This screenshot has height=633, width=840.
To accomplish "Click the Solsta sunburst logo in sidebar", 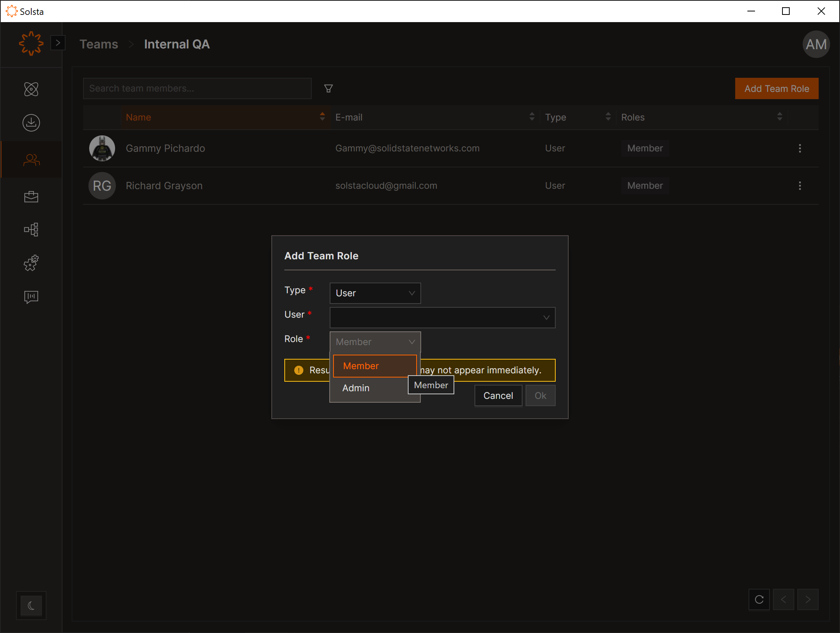I will pos(31,43).
